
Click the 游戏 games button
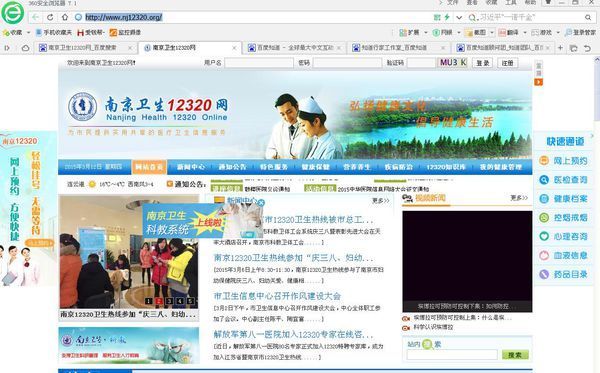click(x=541, y=33)
